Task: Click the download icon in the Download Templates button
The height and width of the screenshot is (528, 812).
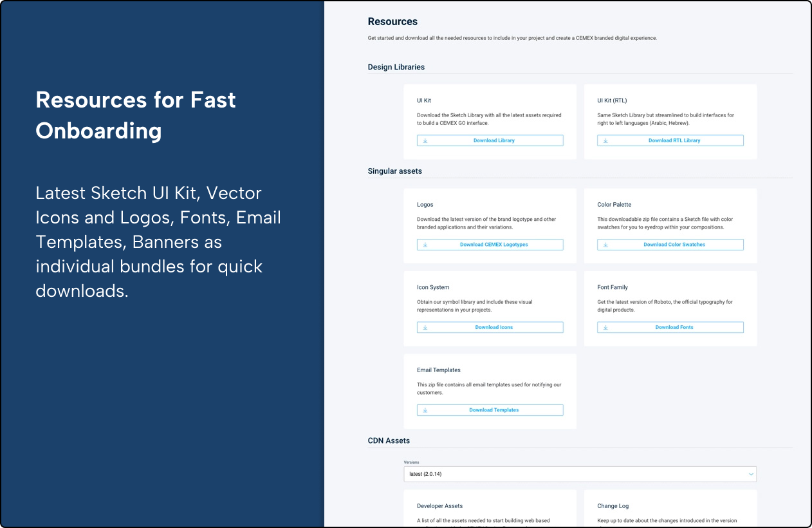Action: click(425, 410)
